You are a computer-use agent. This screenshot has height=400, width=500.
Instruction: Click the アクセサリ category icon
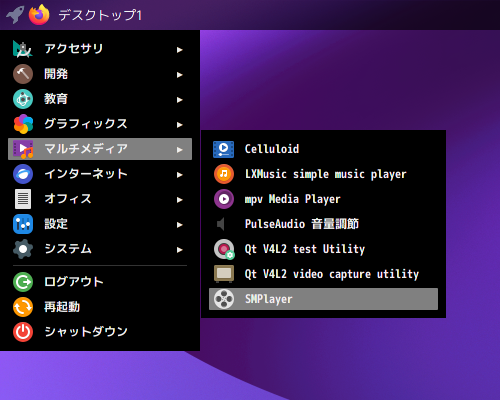pyautogui.click(x=23, y=49)
